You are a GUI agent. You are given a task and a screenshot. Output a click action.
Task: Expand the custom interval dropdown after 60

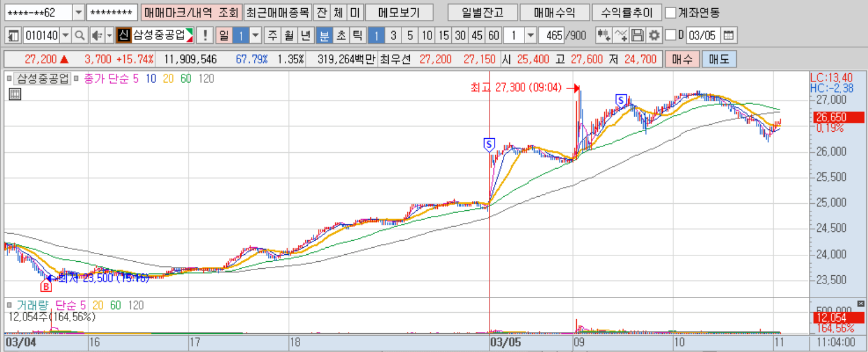pyautogui.click(x=530, y=35)
